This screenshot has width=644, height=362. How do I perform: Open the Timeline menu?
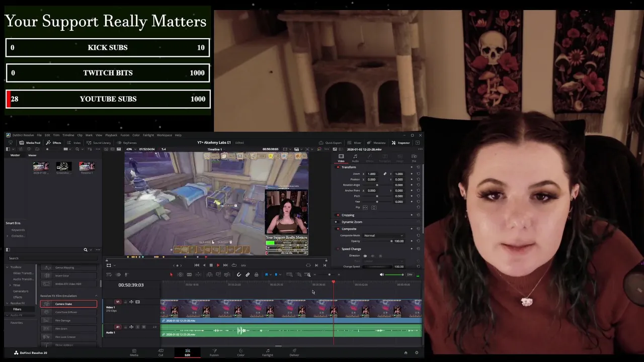click(x=68, y=135)
